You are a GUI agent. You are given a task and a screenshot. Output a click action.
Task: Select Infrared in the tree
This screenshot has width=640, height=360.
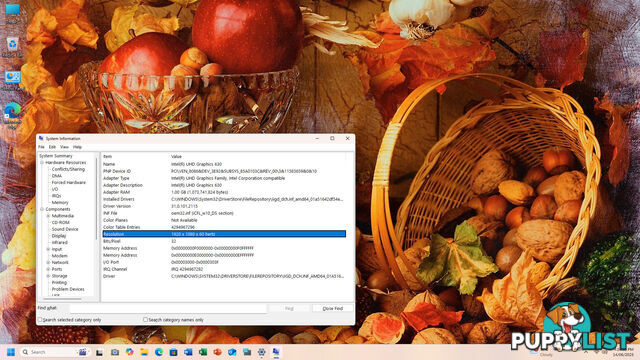pos(60,242)
